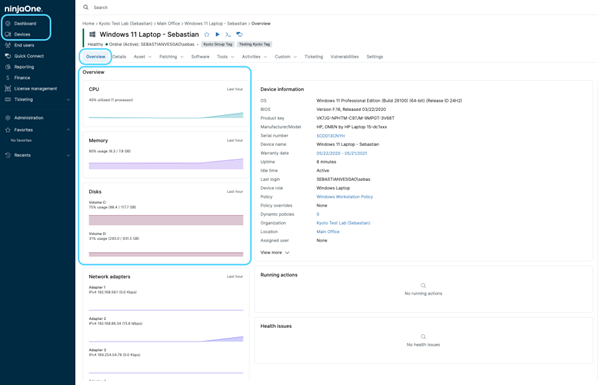Open the Location Main Office link
Viewport: 598px width, 385px height.
click(x=328, y=232)
